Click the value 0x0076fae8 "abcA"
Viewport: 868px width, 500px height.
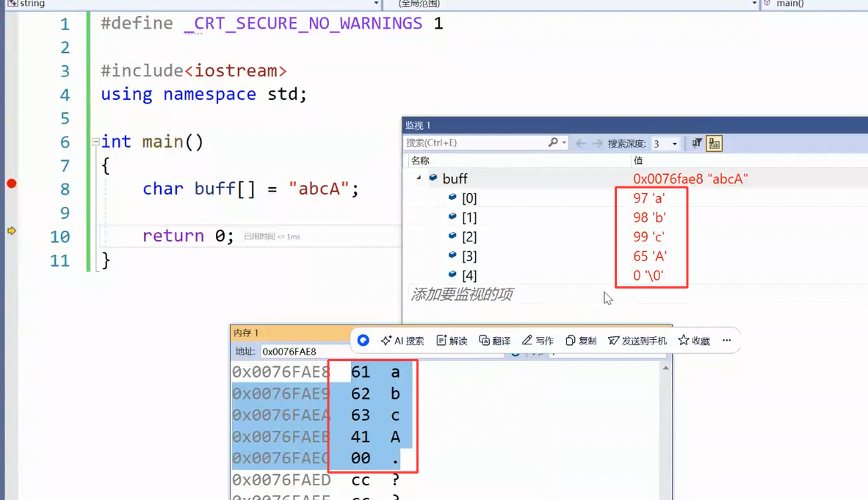tap(690, 179)
